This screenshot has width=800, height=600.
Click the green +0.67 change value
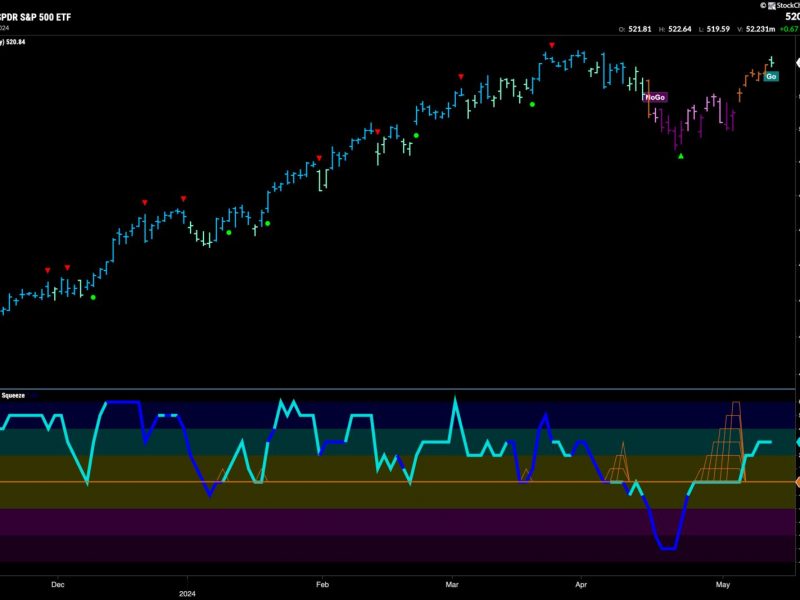click(789, 29)
